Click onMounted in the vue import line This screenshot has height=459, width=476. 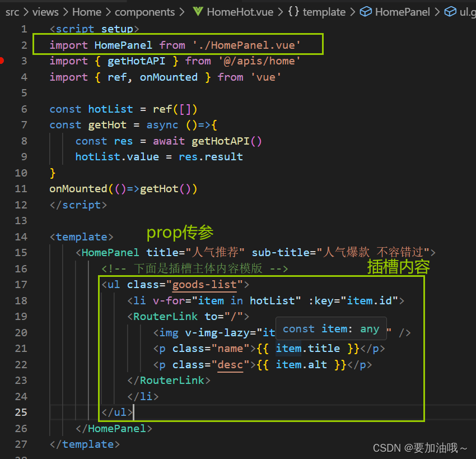pyautogui.click(x=169, y=77)
